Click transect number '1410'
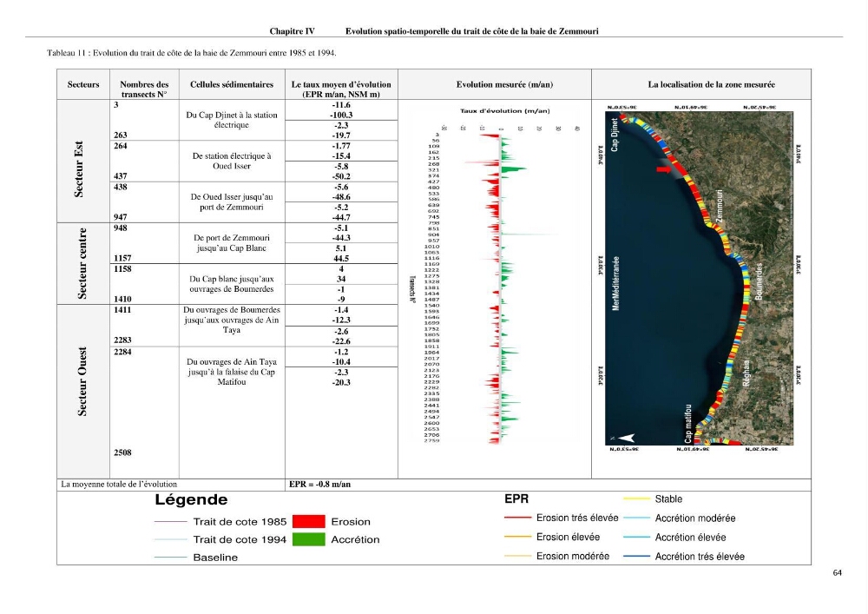Image resolution: width=868 pixels, height=614 pixels. (x=122, y=299)
